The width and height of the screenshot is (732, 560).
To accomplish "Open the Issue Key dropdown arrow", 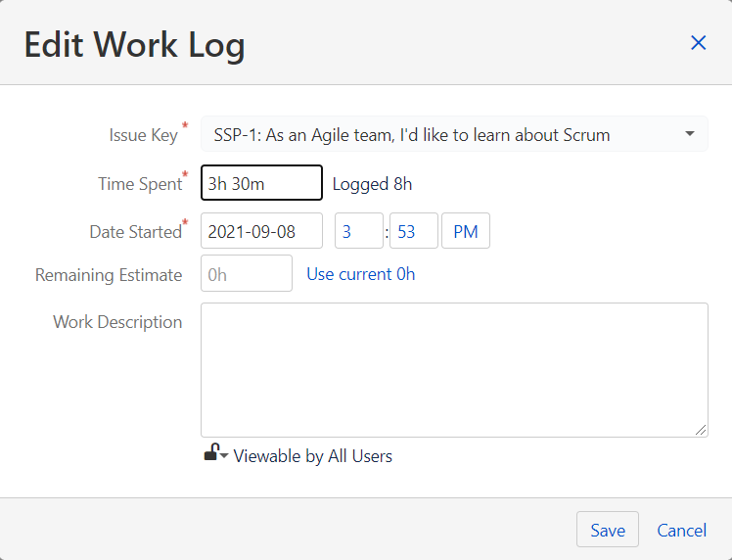I will 689,134.
